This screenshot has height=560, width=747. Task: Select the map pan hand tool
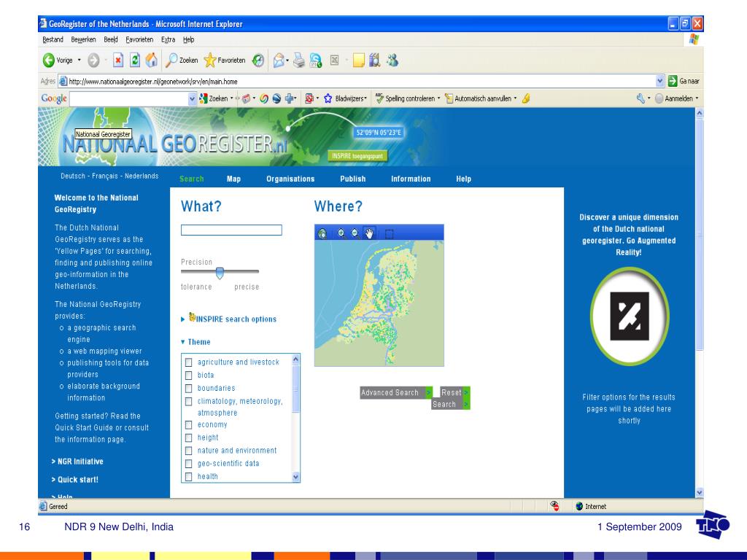click(369, 233)
